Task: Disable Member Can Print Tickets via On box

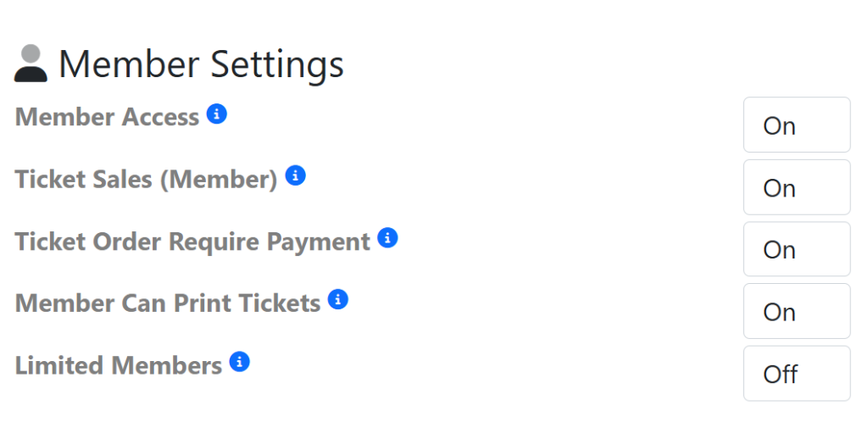Action: click(796, 311)
